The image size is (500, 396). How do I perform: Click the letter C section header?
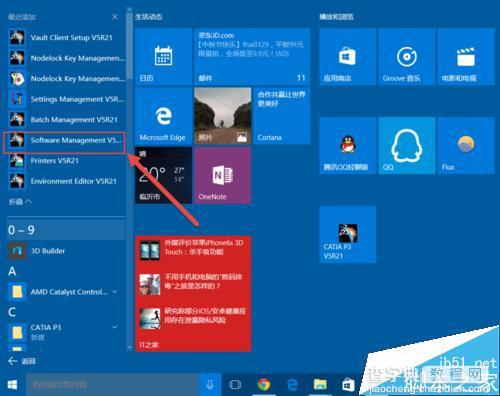tap(12, 312)
